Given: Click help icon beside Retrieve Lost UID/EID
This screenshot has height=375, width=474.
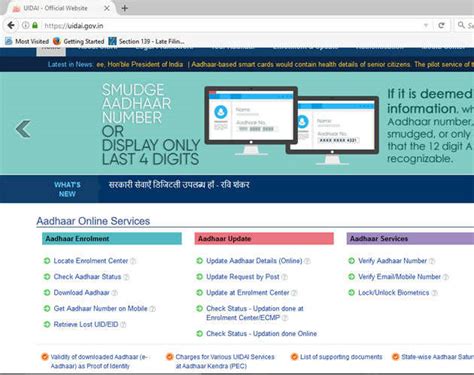Looking at the screenshot, I should pos(123,325).
